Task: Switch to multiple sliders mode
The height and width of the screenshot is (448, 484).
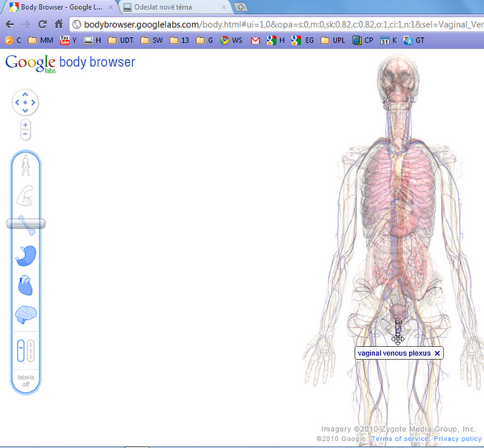Action: coord(31,350)
